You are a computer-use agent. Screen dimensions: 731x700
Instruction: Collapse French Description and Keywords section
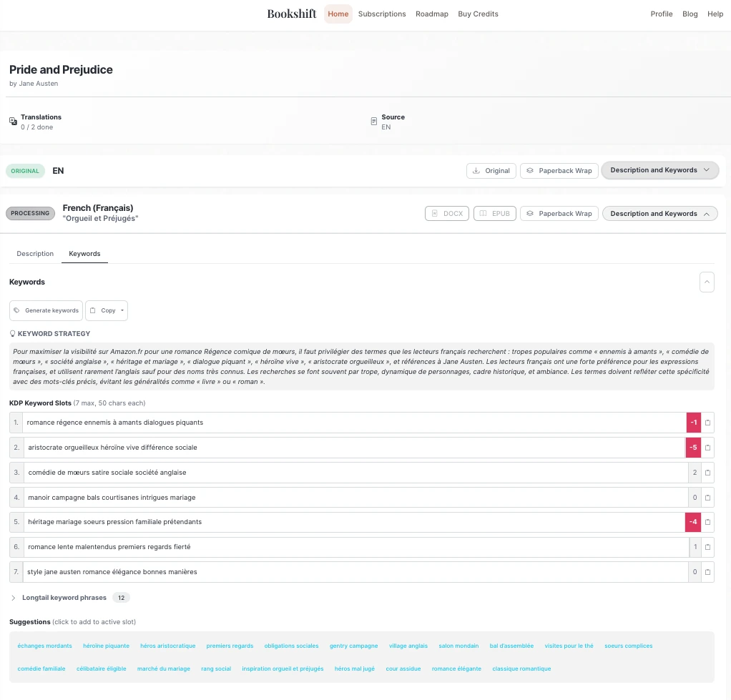click(659, 214)
